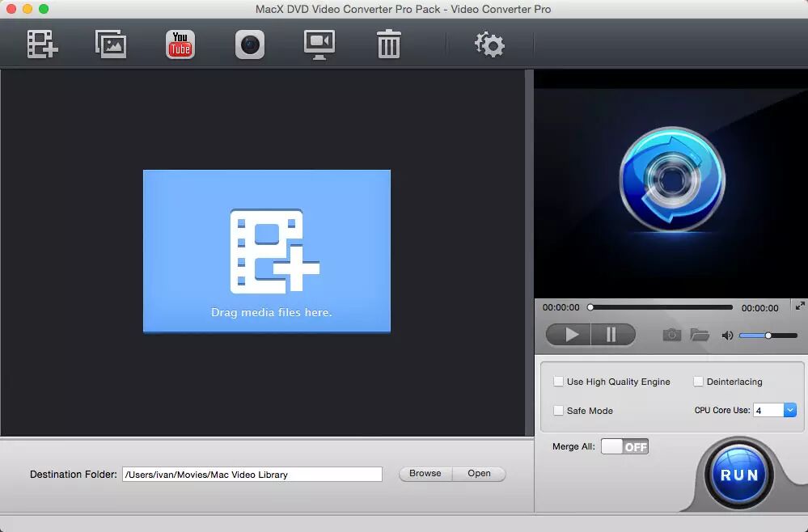Play the preview video
This screenshot has width=808, height=532.
click(x=569, y=335)
